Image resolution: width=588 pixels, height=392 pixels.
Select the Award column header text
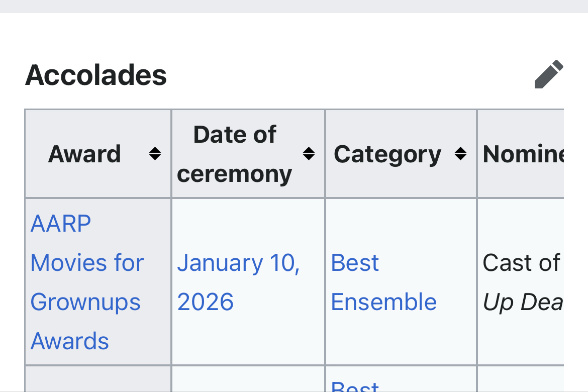click(x=84, y=154)
